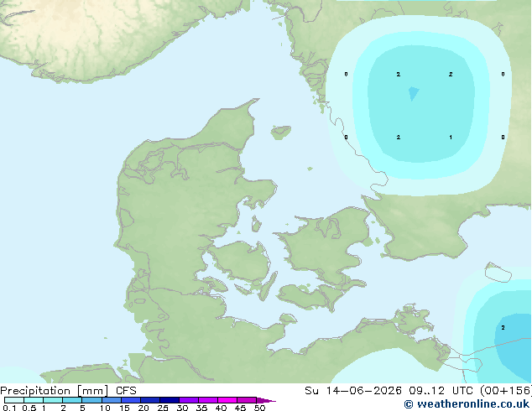Click the forecast date 'Su 14-06-2026 09..12 UTC'
Viewport: 532px width, 411px height.
[x=389, y=391]
